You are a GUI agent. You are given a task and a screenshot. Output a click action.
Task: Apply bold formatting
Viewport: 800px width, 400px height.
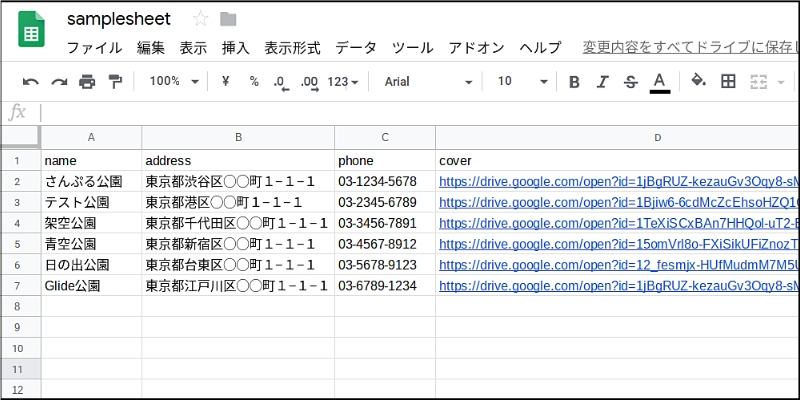[574, 82]
